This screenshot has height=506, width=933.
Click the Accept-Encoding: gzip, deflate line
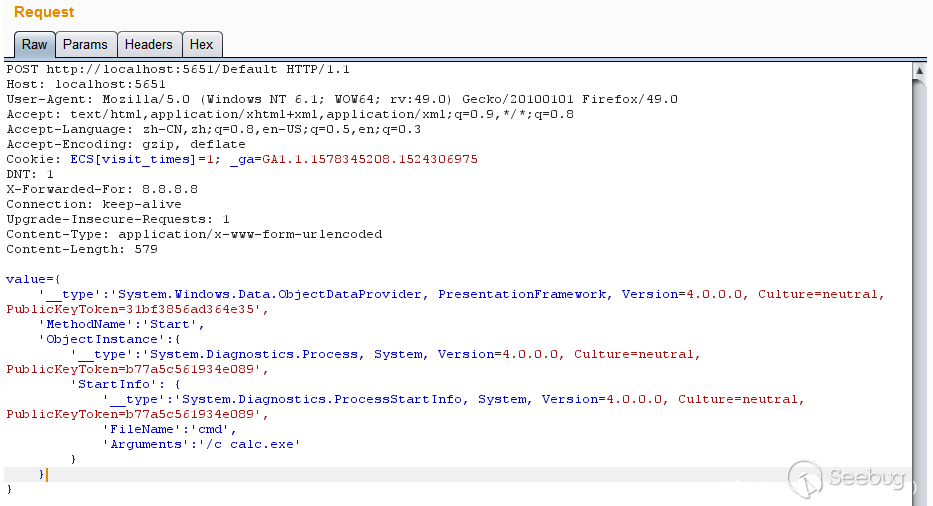point(126,145)
